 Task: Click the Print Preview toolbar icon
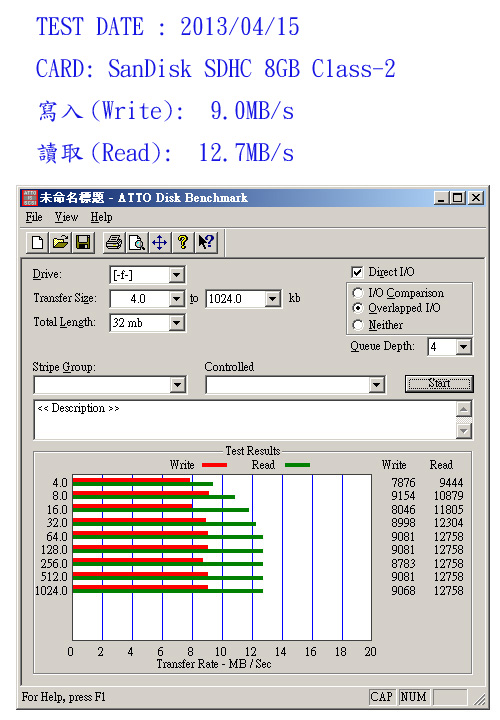point(137,242)
